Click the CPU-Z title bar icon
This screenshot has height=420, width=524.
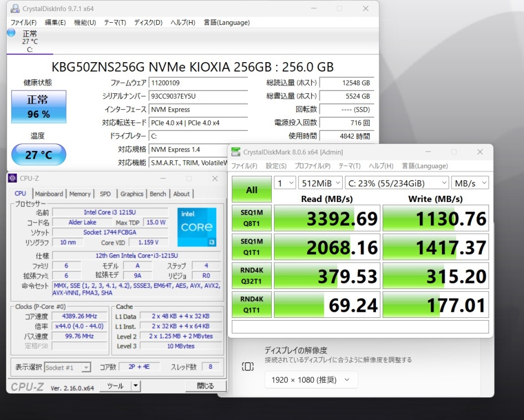coord(13,178)
